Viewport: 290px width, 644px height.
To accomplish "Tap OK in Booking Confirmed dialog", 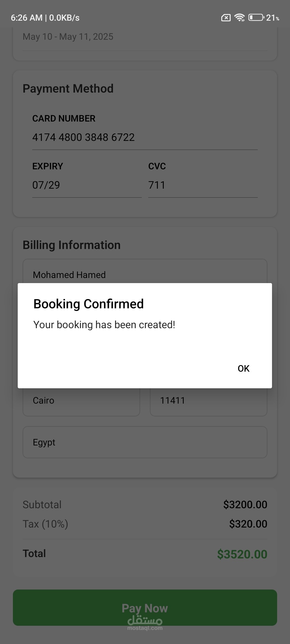I will (244, 368).
